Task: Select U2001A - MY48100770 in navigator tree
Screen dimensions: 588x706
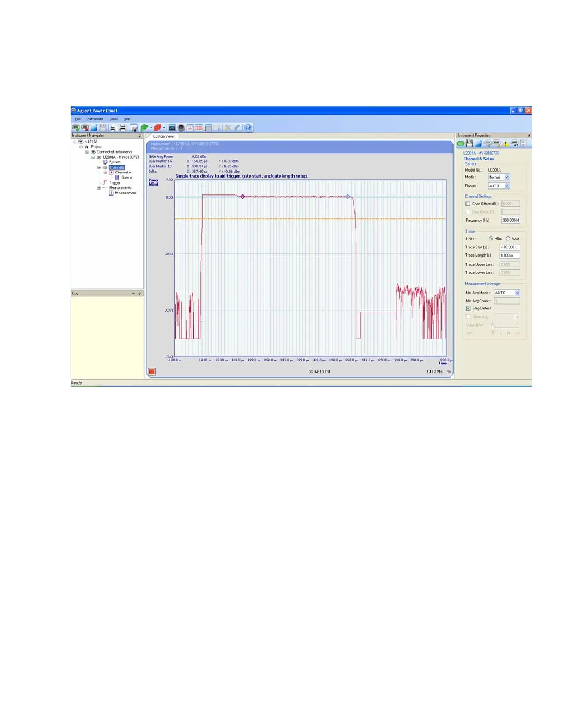Action: (x=121, y=157)
